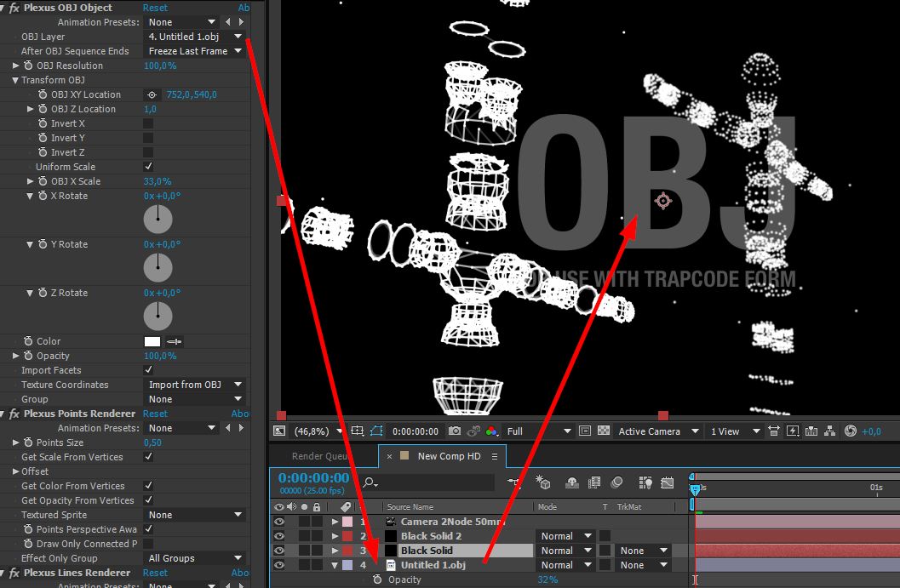The width and height of the screenshot is (900, 588).
Task: Click the Fast Previews icon
Action: (x=793, y=431)
